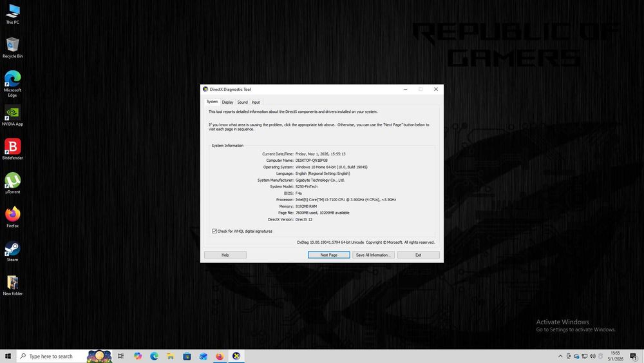The image size is (644, 363).
Task: Select the System tab
Action: point(212,101)
